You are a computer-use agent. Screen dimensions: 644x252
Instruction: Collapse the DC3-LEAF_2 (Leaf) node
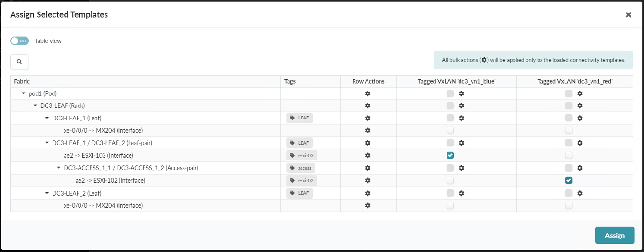coord(47,193)
